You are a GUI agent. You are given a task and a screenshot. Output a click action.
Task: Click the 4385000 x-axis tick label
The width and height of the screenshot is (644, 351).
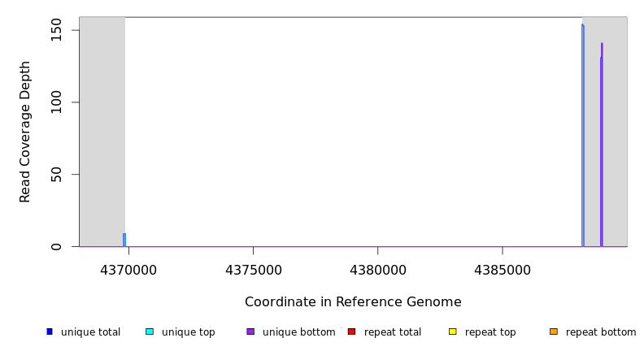(502, 270)
